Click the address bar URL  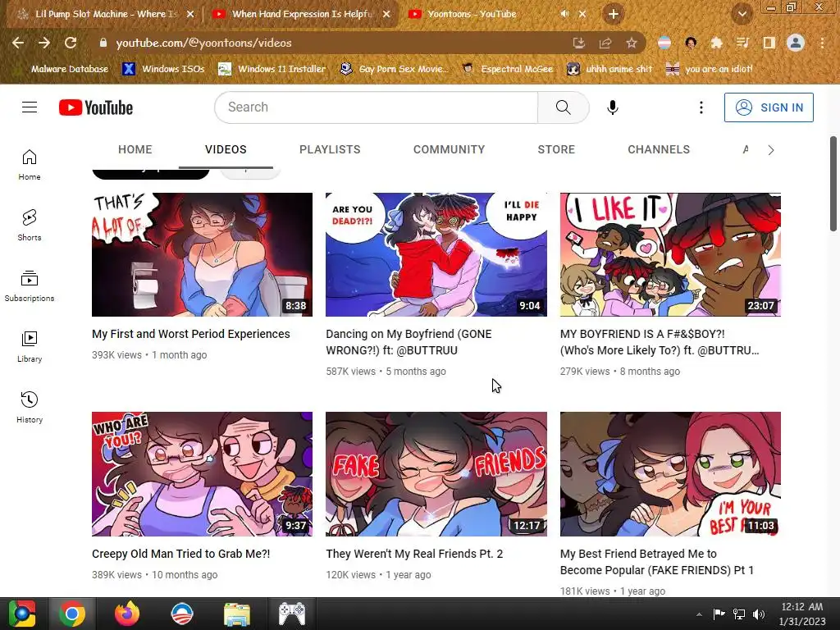point(203,43)
